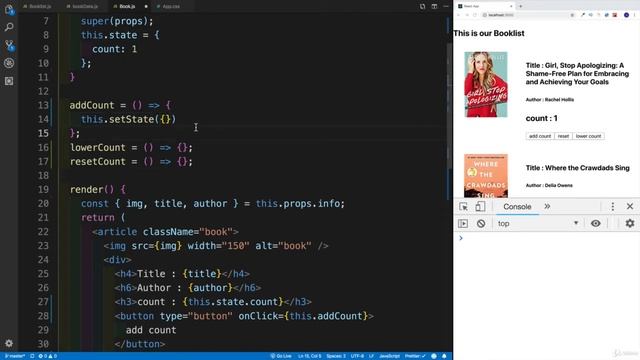Synchronize changes icon in status bar

[x=32, y=356]
